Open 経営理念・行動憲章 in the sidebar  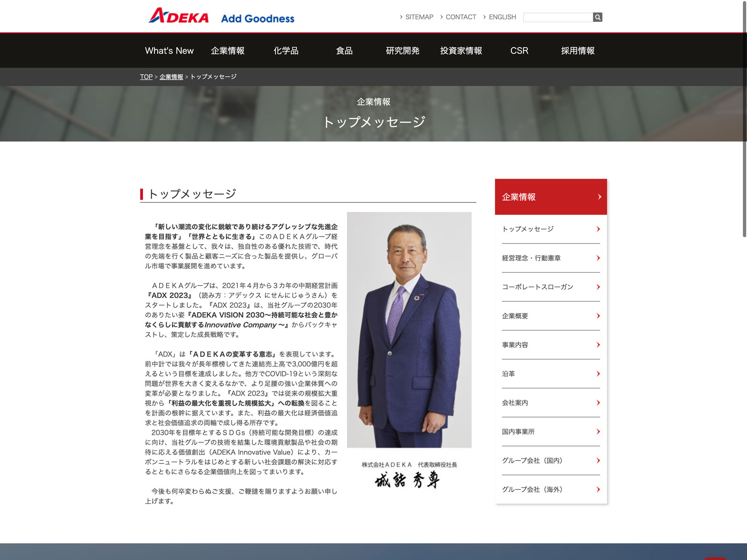[x=531, y=258]
